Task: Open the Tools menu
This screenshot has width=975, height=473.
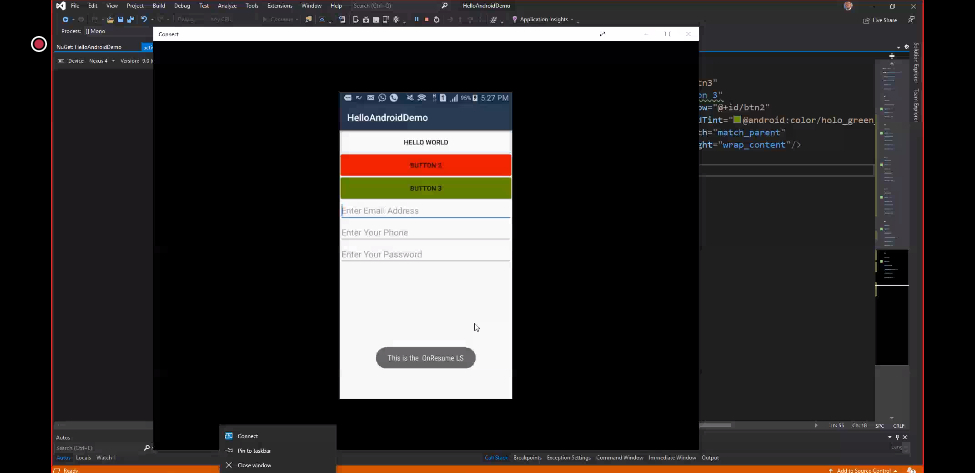Action: tap(252, 6)
